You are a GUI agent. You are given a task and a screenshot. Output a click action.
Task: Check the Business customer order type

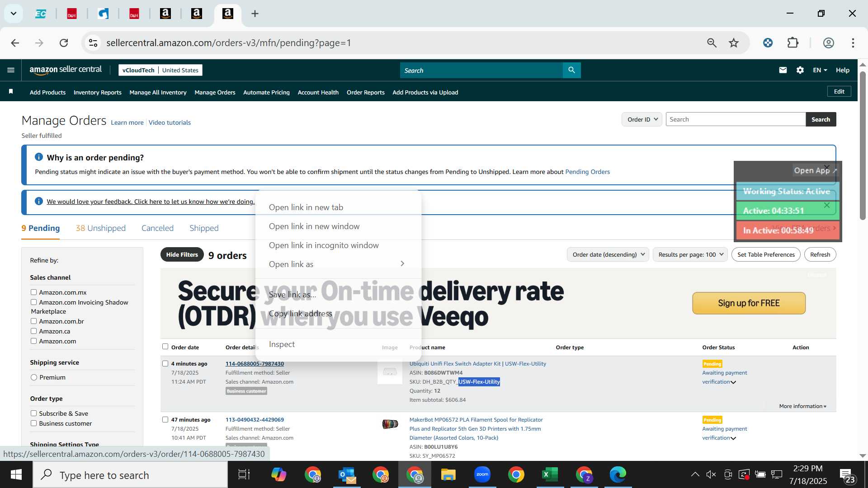[x=33, y=423]
